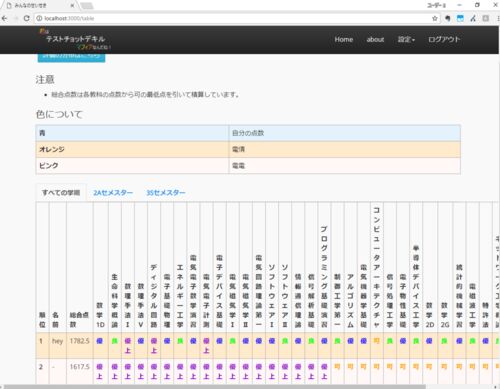Click hey's 数学1D grade mark
500x389 pixels.
tap(99, 341)
